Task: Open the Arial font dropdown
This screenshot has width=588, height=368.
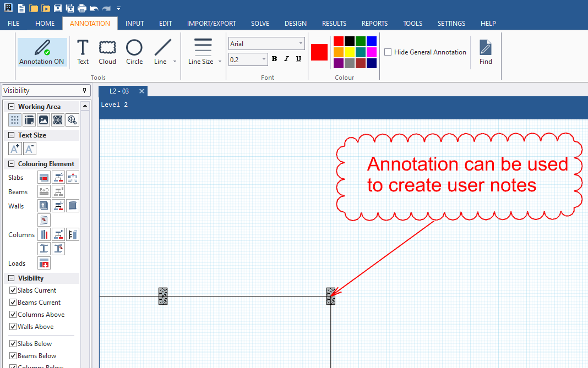Action: [301, 44]
